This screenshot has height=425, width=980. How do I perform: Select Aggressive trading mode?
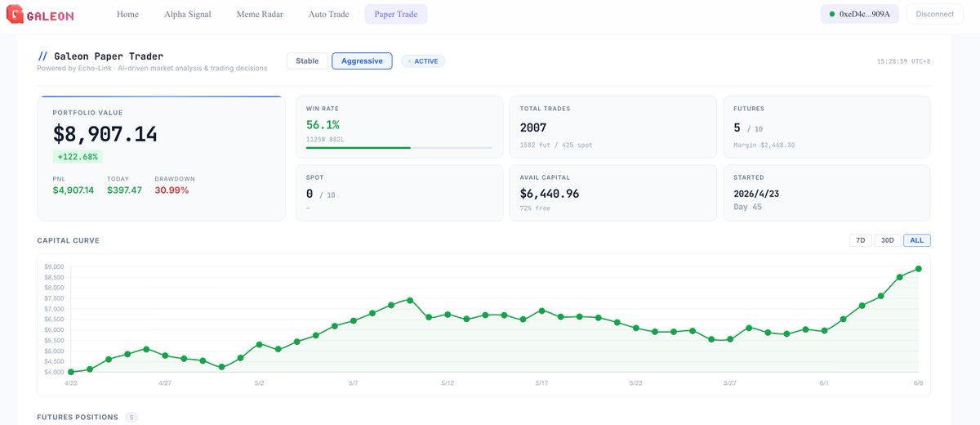pos(362,60)
